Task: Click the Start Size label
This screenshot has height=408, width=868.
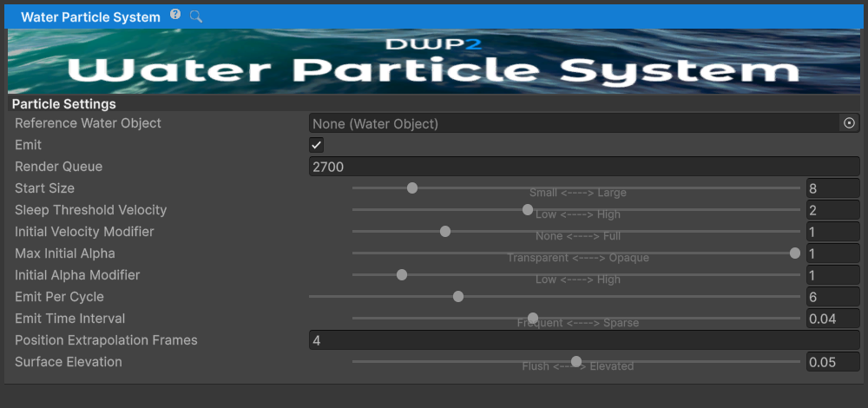Action: (x=45, y=188)
